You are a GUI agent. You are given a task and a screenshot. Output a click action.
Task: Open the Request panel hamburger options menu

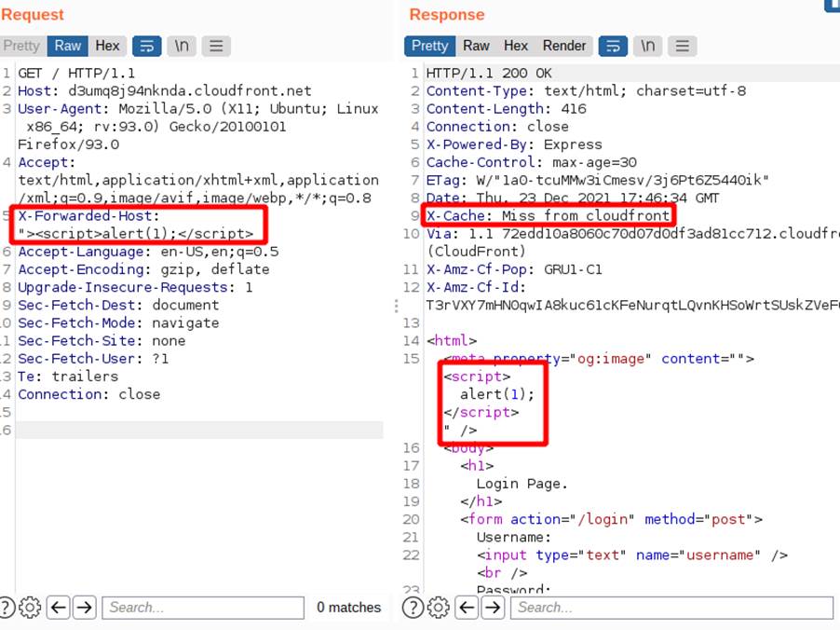[x=216, y=46]
